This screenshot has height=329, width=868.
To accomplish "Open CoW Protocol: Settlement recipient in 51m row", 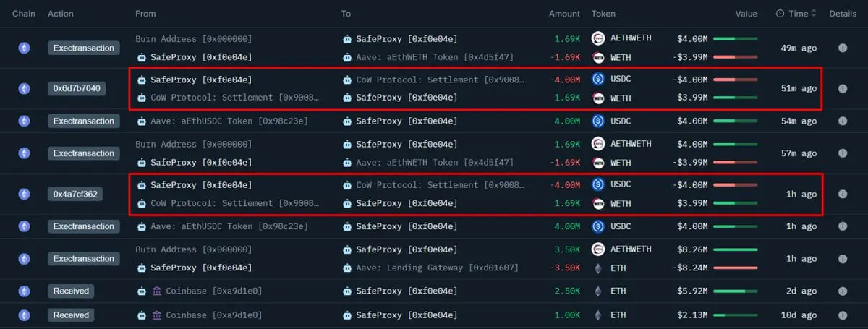I will point(440,80).
